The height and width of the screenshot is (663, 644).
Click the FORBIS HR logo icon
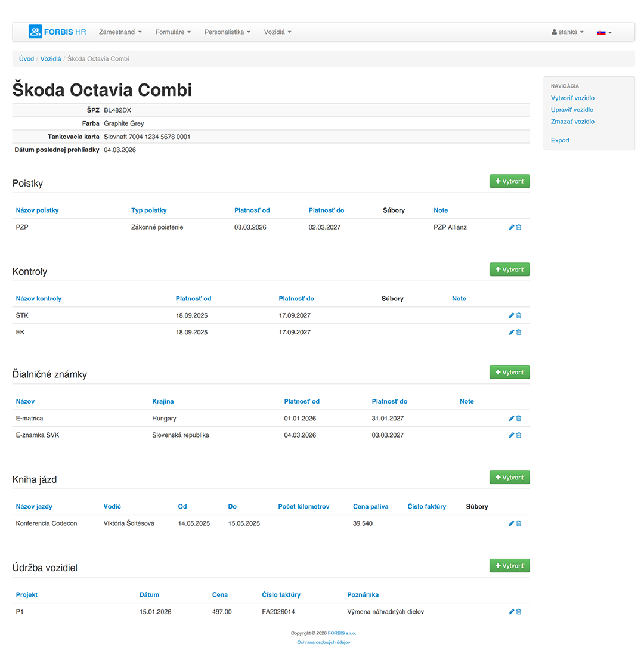pyautogui.click(x=35, y=32)
